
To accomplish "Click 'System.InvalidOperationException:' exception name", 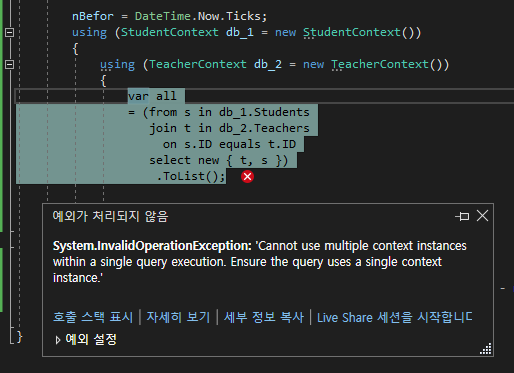I will (152, 246).
